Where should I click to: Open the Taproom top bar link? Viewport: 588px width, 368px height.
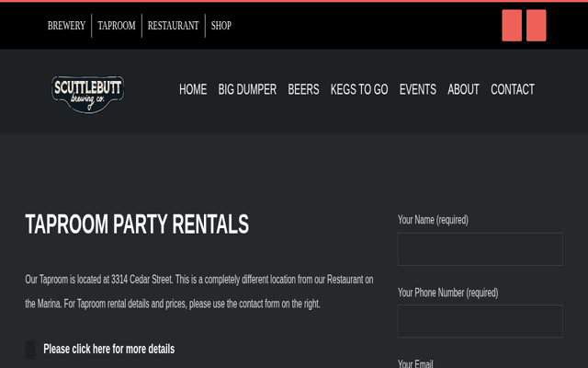pos(117,26)
